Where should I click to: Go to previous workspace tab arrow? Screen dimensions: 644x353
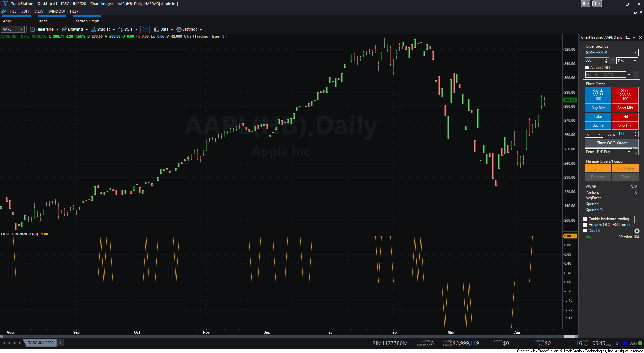coord(9,343)
